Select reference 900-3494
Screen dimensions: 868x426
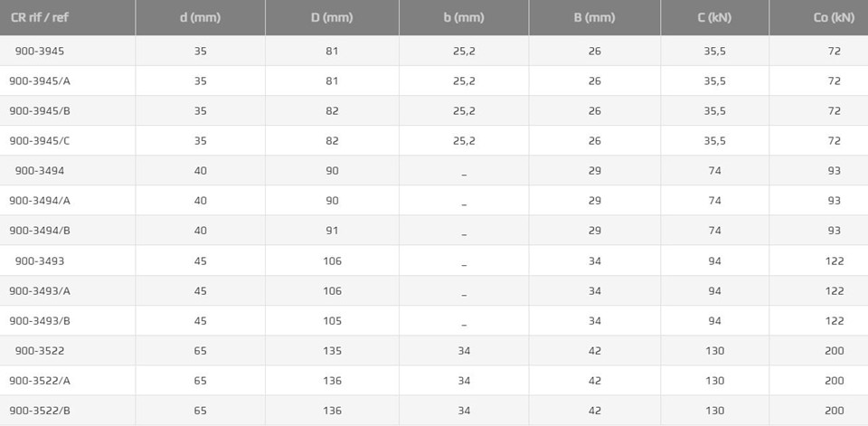(x=39, y=171)
